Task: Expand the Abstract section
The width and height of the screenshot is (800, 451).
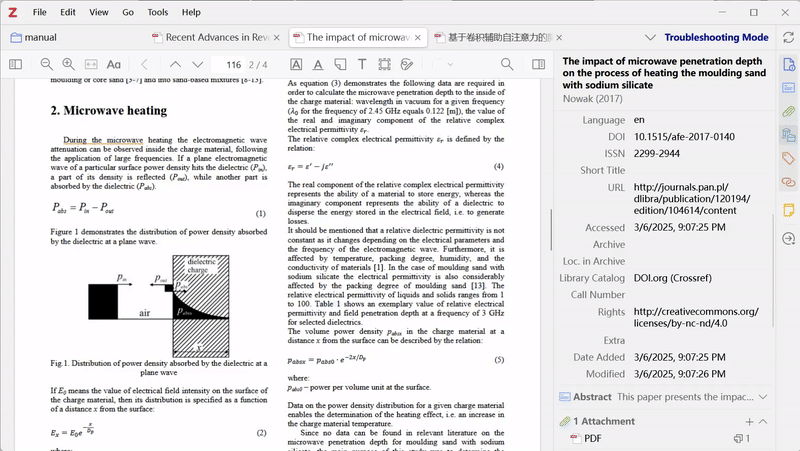Action: tap(763, 397)
